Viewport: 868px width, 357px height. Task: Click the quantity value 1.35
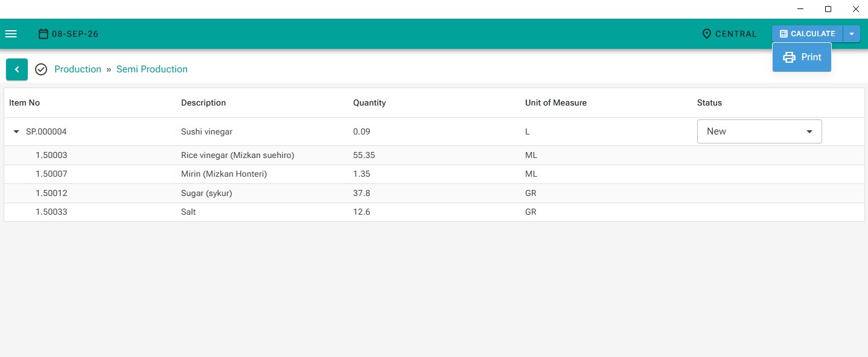tap(362, 174)
